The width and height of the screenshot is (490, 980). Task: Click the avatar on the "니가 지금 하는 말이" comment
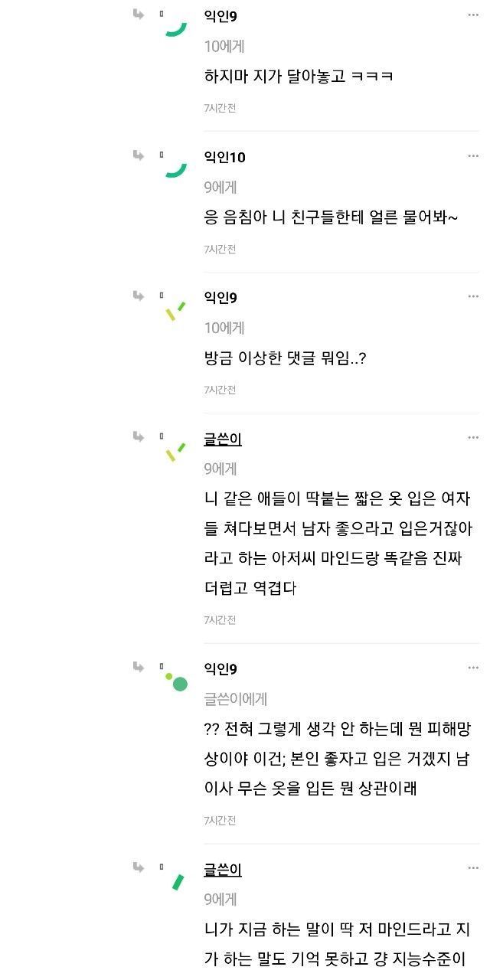tap(178, 882)
